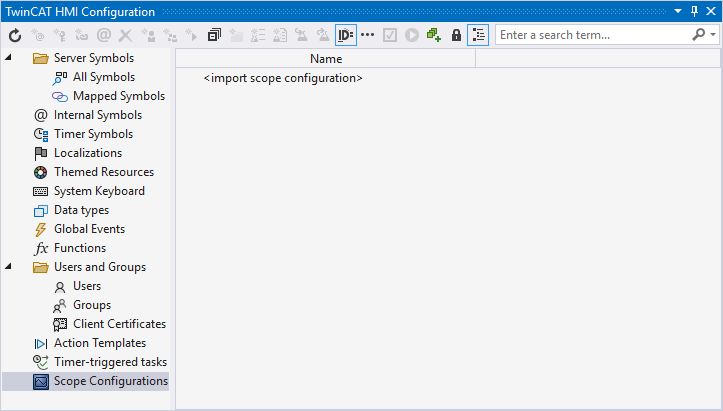Open Data types entry
The image size is (723, 411).
coord(81,210)
